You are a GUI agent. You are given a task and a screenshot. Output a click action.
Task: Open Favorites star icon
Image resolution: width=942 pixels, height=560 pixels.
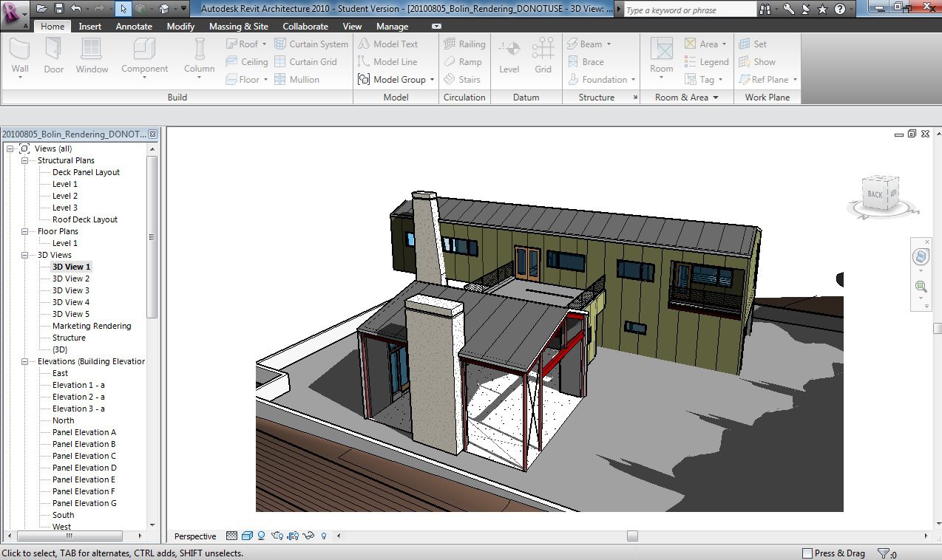822,10
